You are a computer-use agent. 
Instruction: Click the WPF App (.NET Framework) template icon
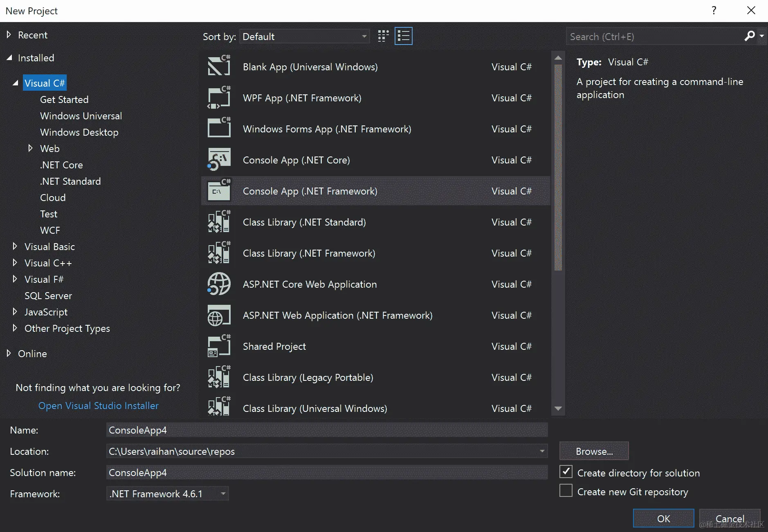[x=219, y=97]
